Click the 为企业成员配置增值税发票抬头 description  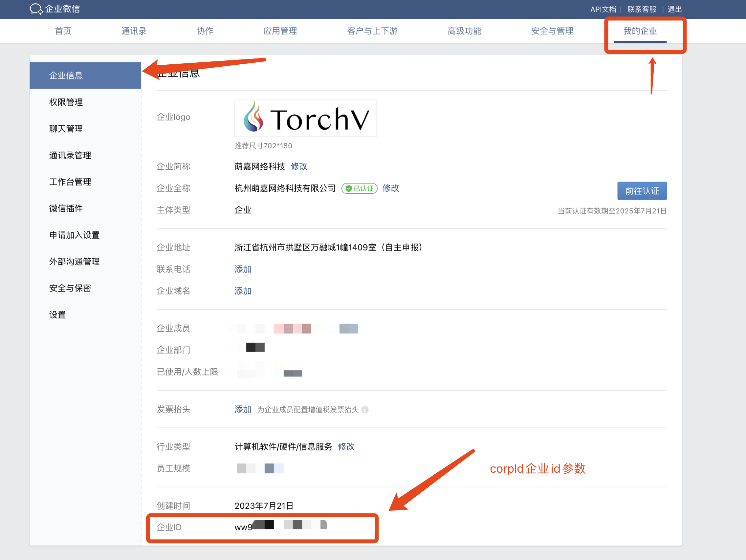[x=308, y=410]
